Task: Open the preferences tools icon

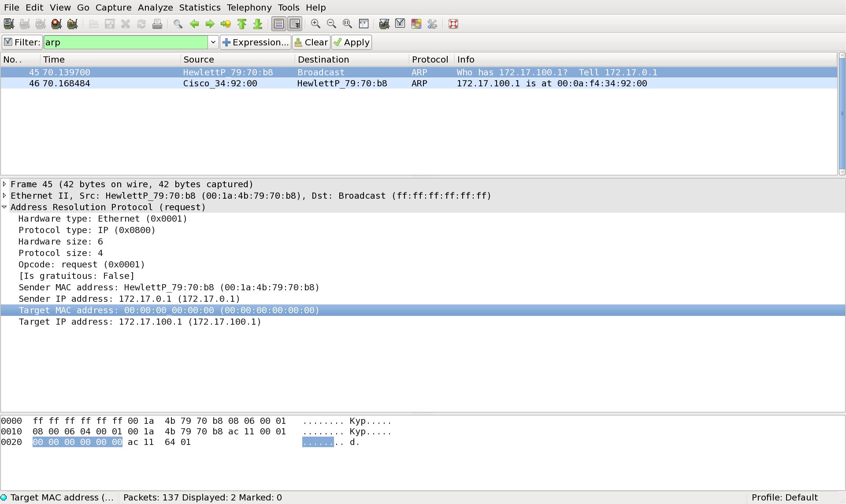Action: click(432, 24)
